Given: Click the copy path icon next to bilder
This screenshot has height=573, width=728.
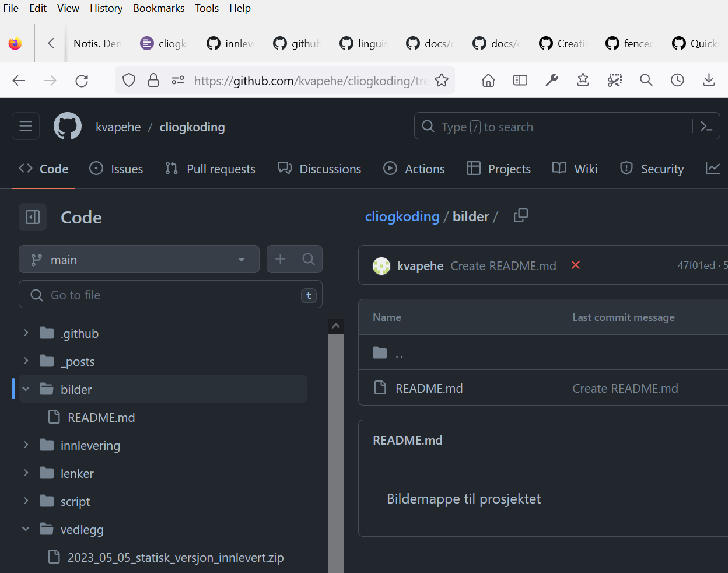Looking at the screenshot, I should point(520,215).
